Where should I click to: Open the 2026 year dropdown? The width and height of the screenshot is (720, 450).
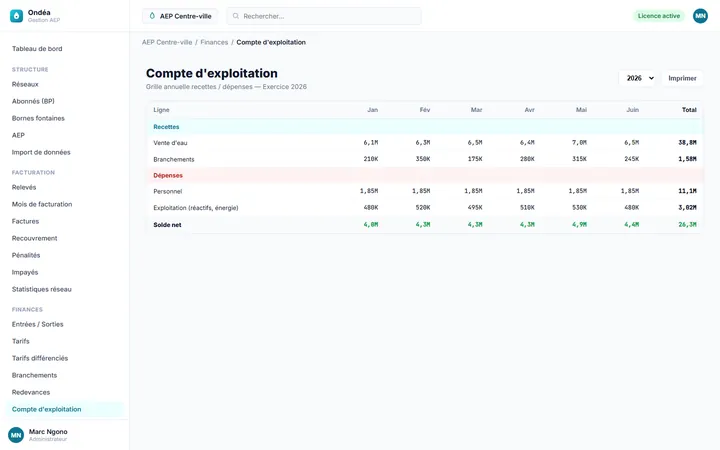(639, 78)
